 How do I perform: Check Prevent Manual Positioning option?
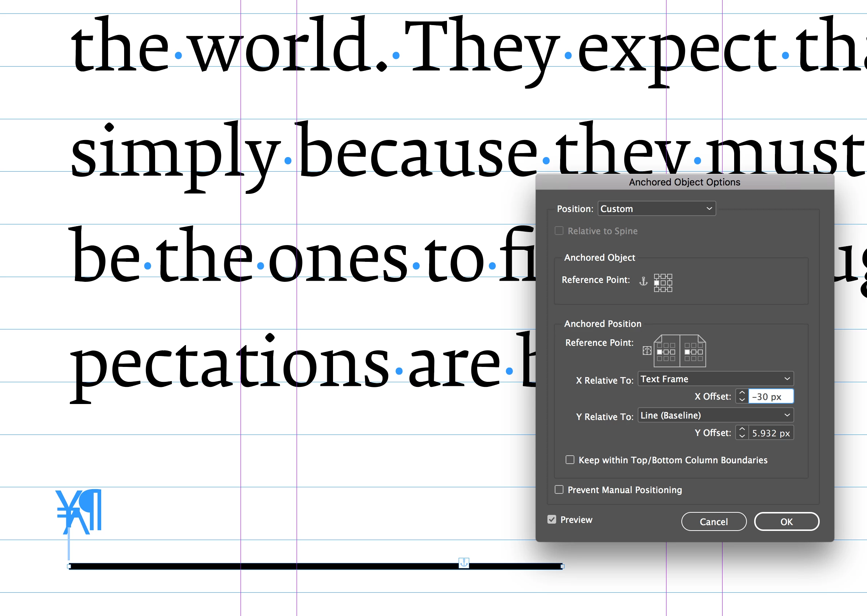point(559,489)
